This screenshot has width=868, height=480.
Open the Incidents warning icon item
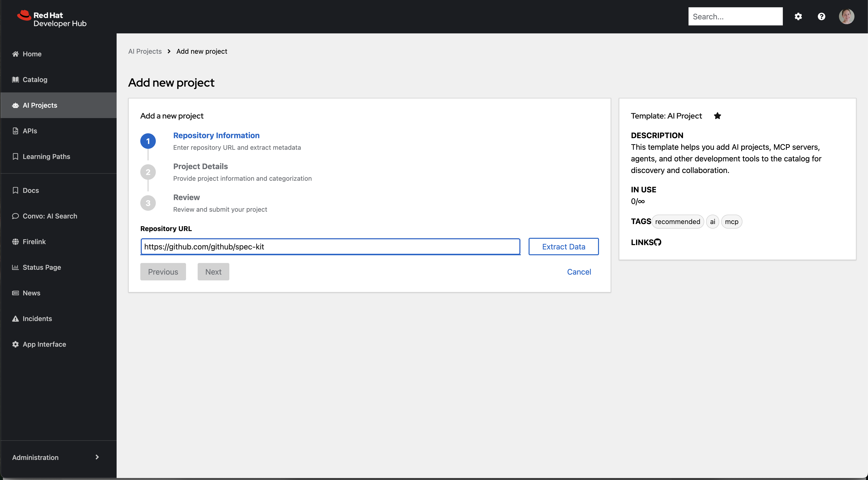tap(15, 319)
